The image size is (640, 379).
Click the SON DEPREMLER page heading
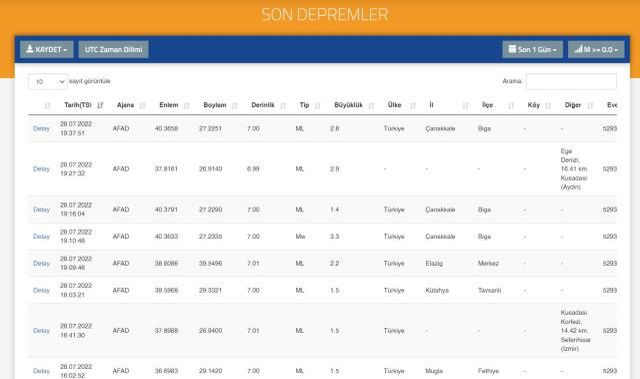pyautogui.click(x=324, y=15)
